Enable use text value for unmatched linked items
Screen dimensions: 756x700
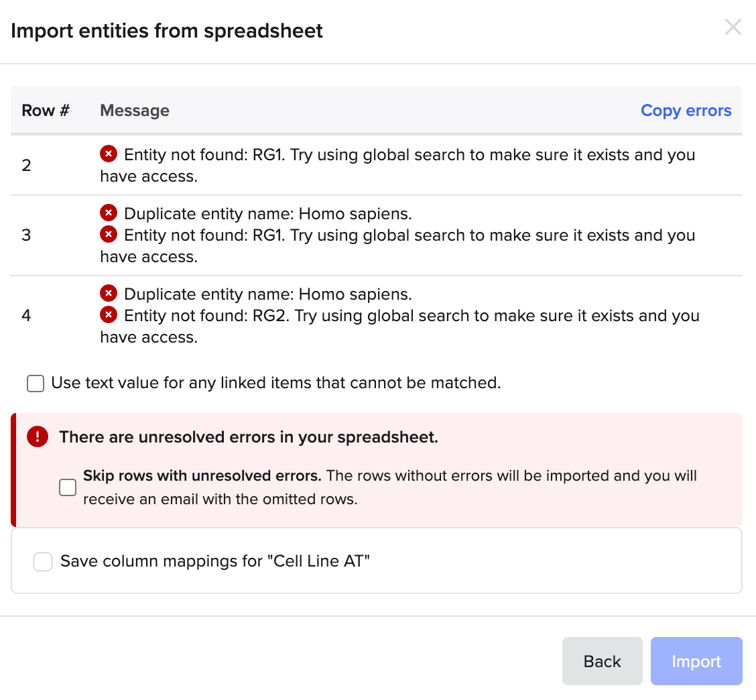(36, 384)
